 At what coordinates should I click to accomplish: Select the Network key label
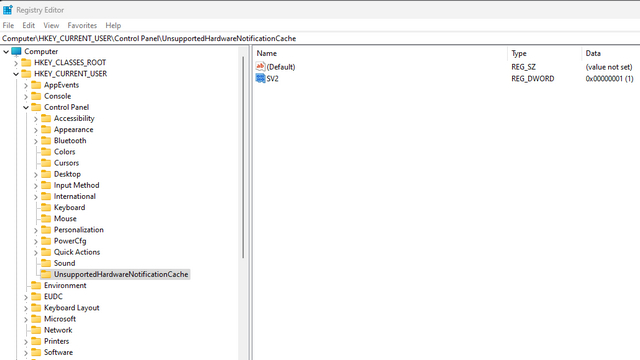(58, 330)
